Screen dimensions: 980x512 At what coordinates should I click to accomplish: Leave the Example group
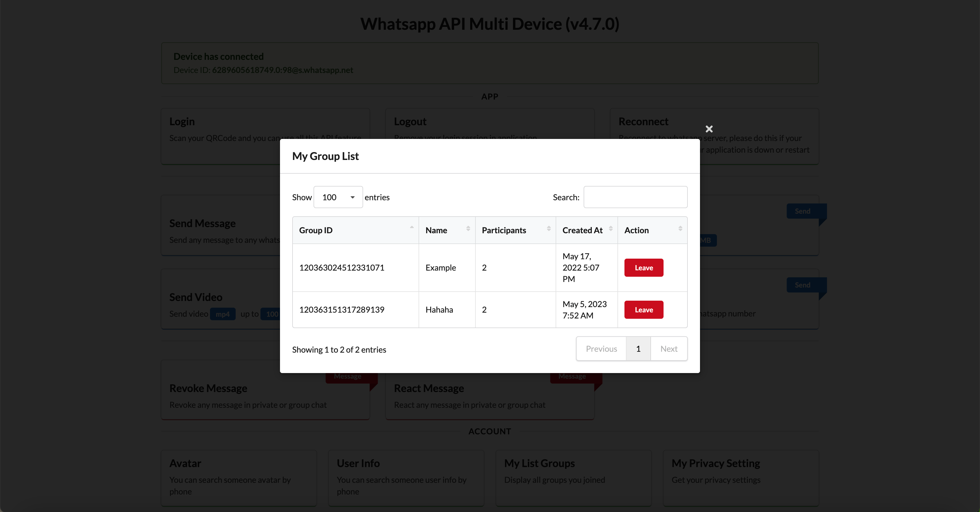tap(643, 268)
